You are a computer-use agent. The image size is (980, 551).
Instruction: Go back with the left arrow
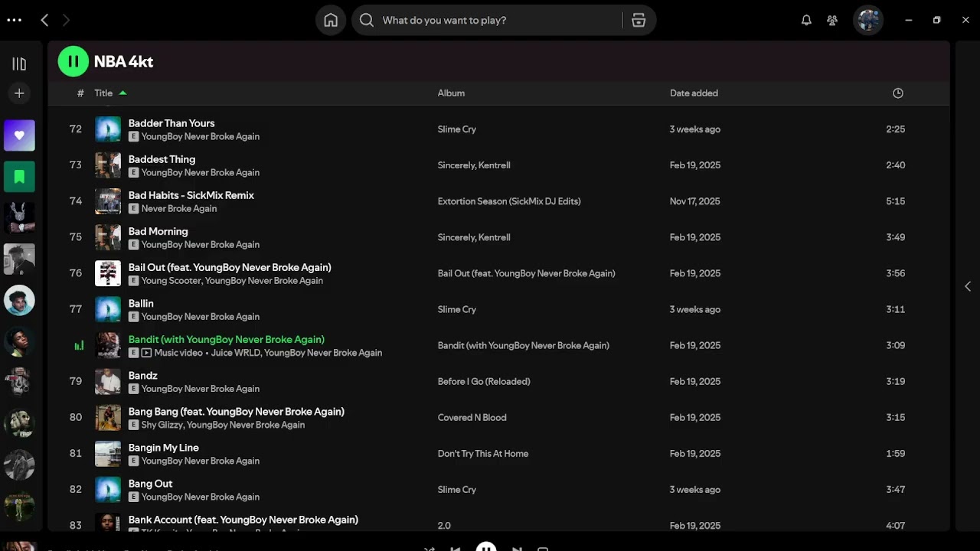click(x=44, y=21)
